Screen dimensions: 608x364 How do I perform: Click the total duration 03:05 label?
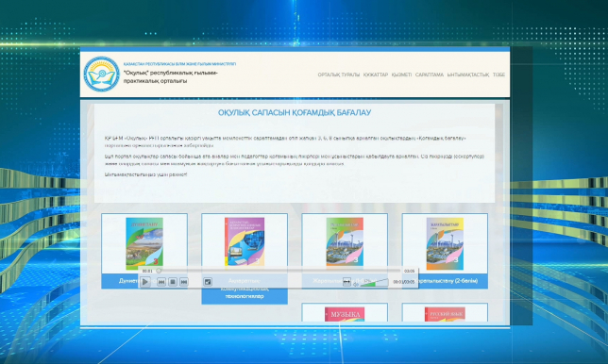[409, 271]
